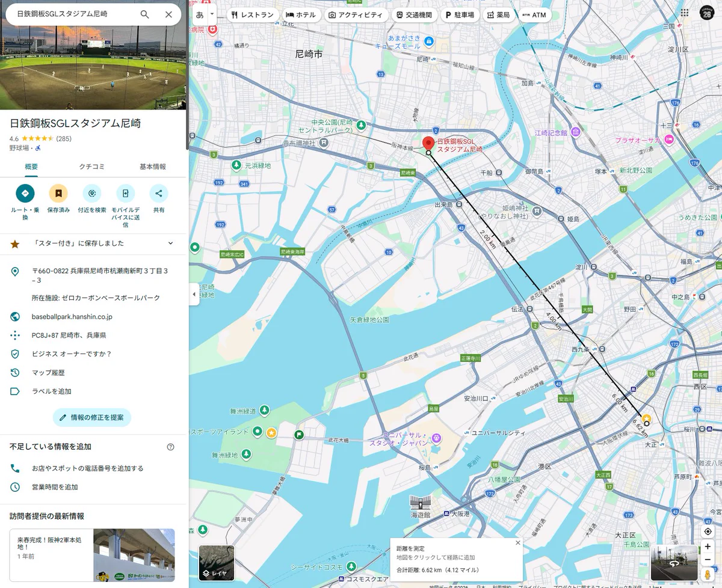This screenshot has height=588, width=722.
Task: Click the 江崎記念館 museum marker
Action: pos(576,132)
